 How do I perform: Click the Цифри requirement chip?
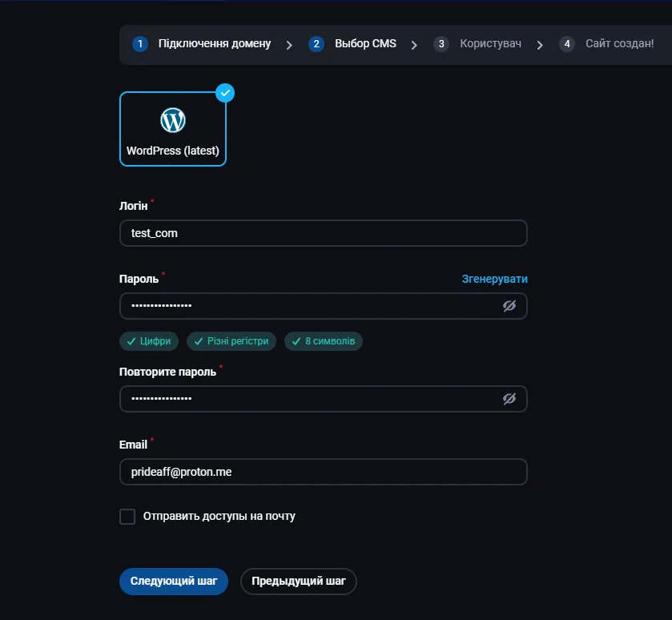[149, 341]
